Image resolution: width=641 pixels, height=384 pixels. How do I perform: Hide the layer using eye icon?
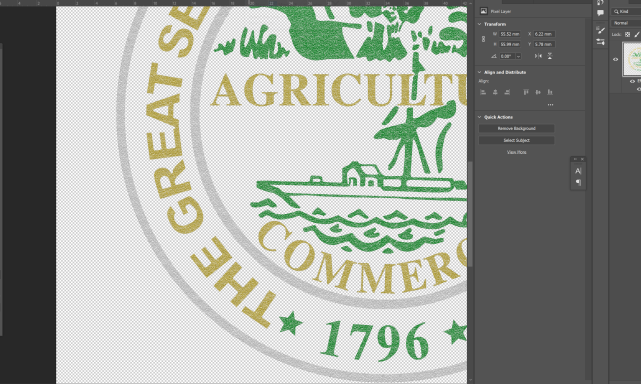click(616, 59)
